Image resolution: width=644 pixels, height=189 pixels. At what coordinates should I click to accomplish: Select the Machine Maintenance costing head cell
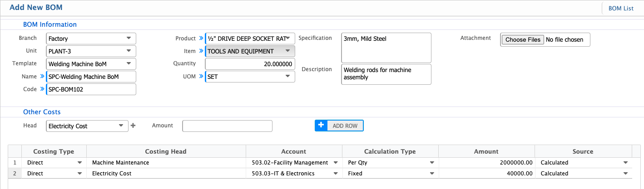tap(166, 162)
